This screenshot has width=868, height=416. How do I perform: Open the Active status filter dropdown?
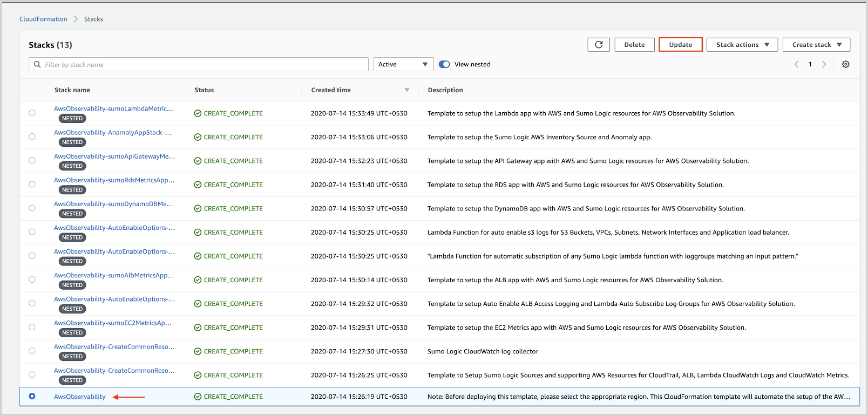[403, 64]
